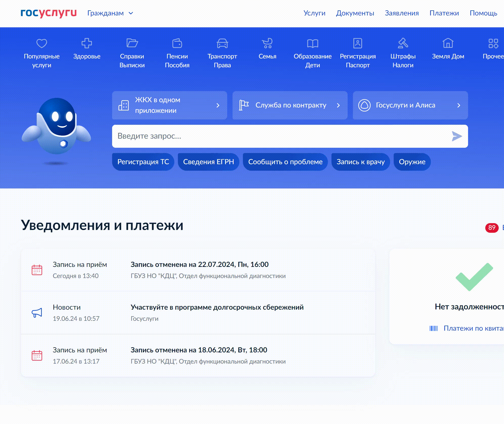
Task: Open the Служба по контракту banner
Action: pos(290,105)
